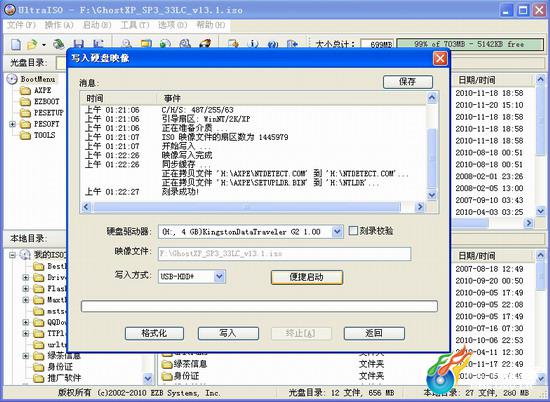Image resolution: width=550 pixels, height=402 pixels.
Task: Click the New file toolbar icon
Action: coord(16,45)
